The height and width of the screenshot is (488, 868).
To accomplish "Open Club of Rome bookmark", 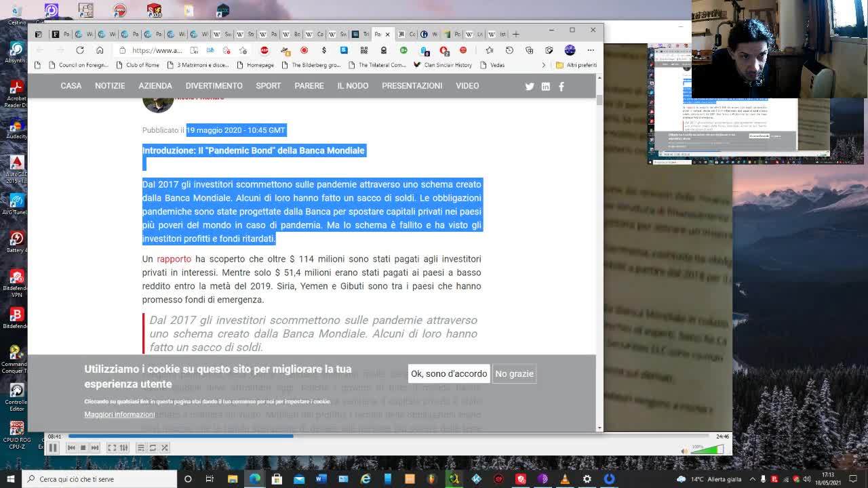I will [x=138, y=65].
